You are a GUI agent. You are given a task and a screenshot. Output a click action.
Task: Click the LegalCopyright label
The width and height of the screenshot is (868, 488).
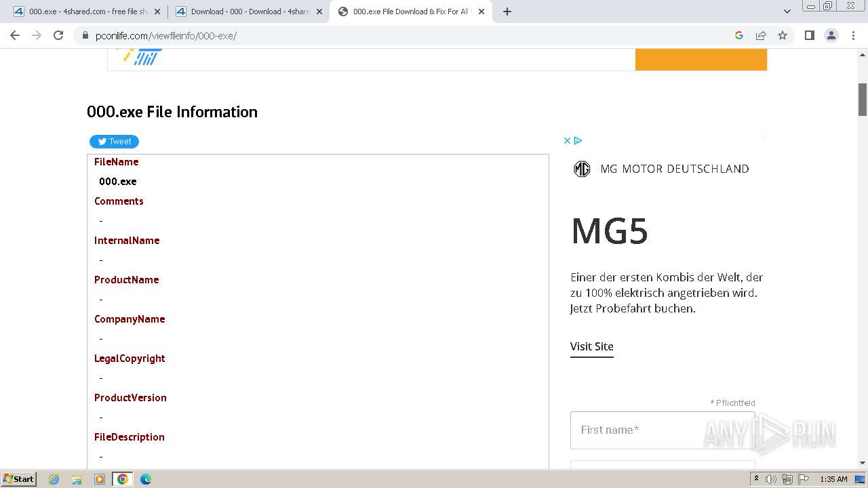130,359
